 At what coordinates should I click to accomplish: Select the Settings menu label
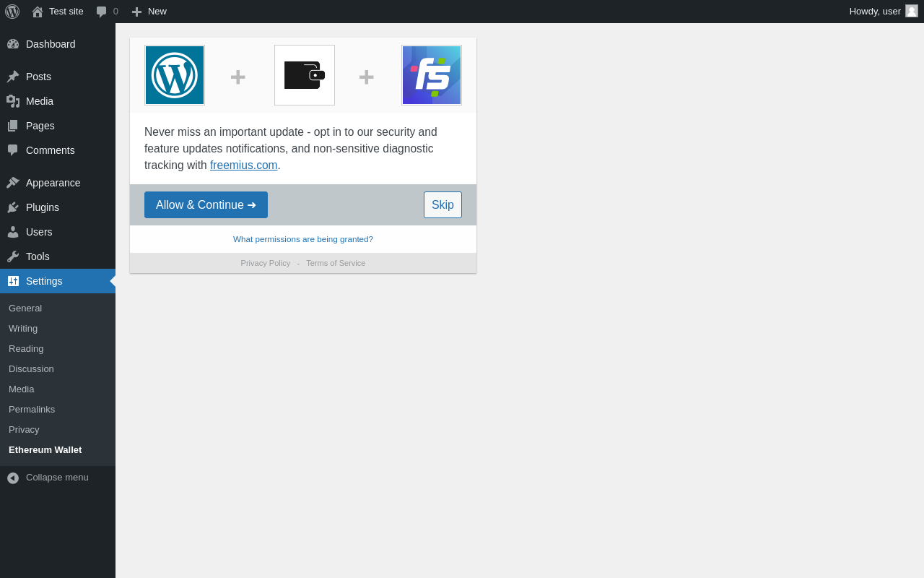(x=44, y=281)
